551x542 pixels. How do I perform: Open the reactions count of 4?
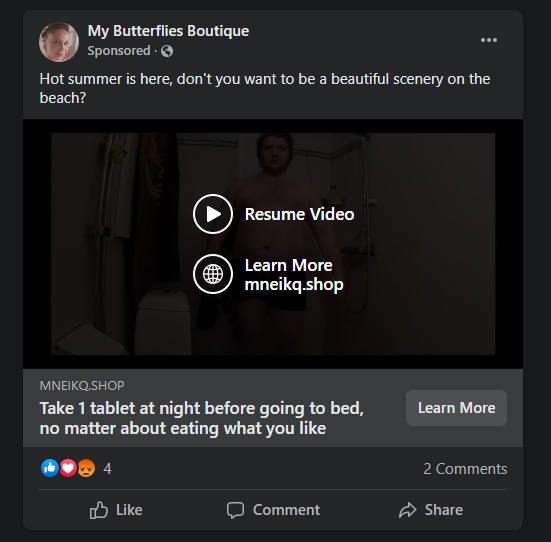(107, 469)
